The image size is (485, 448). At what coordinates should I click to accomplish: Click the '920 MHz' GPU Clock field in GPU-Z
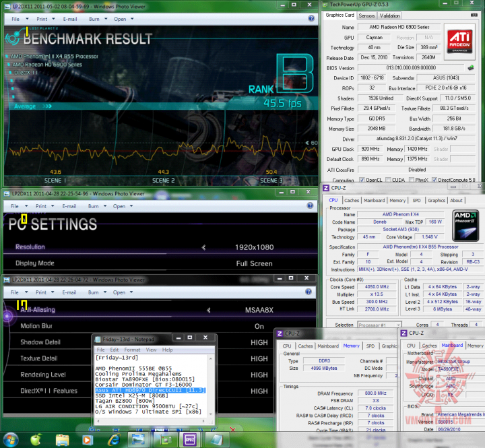[x=370, y=149]
